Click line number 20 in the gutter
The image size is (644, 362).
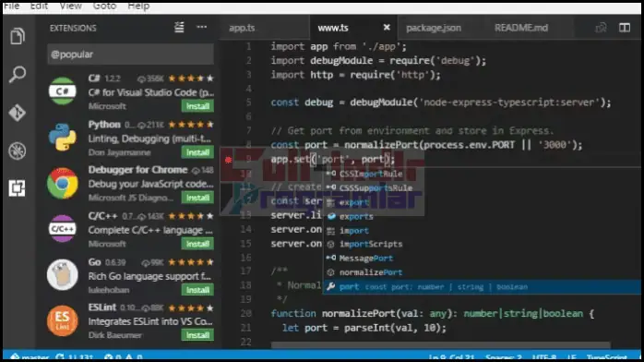(245, 313)
